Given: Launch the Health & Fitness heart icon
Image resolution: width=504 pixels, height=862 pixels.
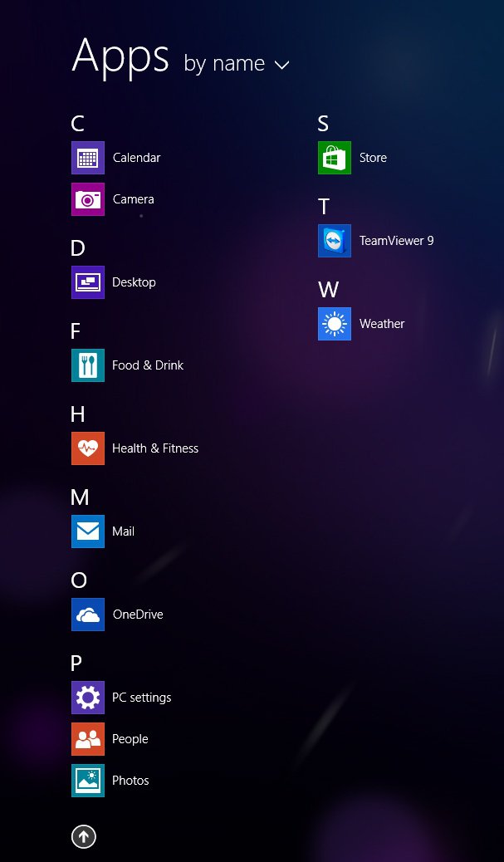Looking at the screenshot, I should point(88,448).
